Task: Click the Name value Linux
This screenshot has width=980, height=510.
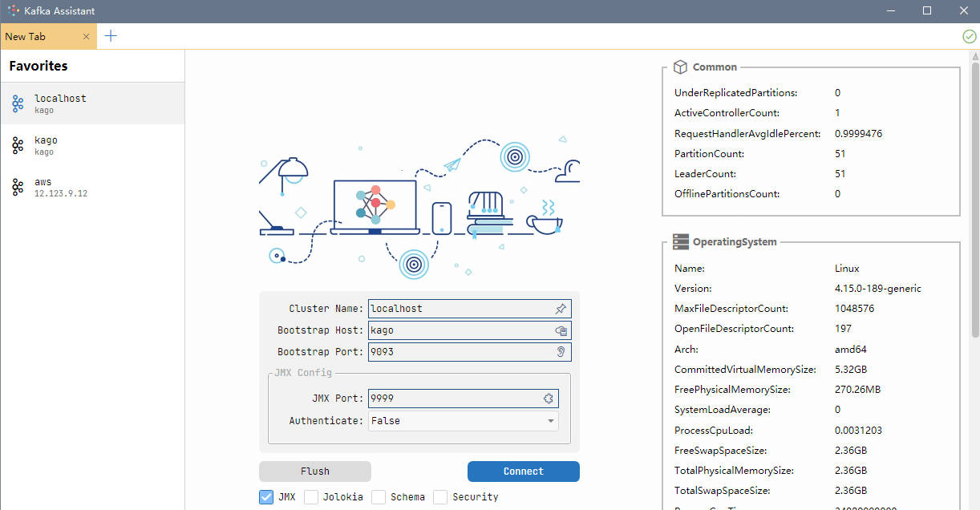Action: [847, 269]
